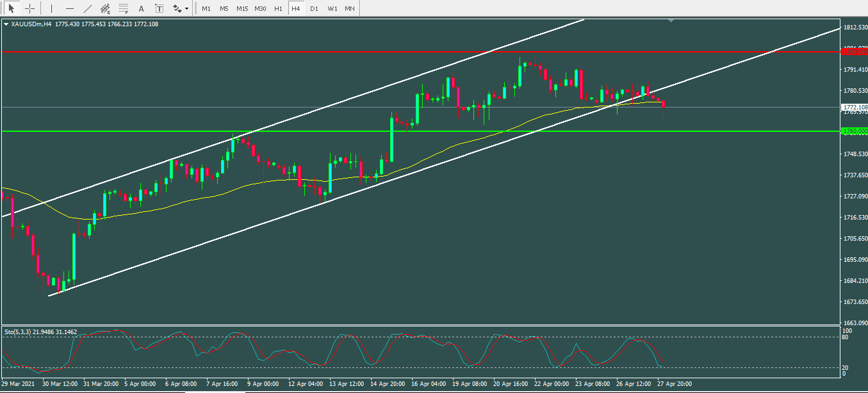Set chart to MN monthly timeframe
The width and height of the screenshot is (868, 393).
pos(349,9)
